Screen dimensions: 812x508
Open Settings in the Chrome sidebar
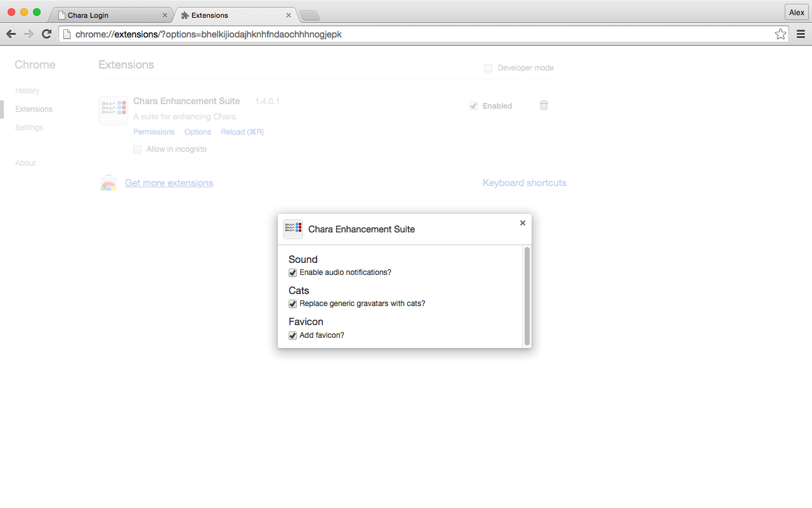[x=29, y=128]
